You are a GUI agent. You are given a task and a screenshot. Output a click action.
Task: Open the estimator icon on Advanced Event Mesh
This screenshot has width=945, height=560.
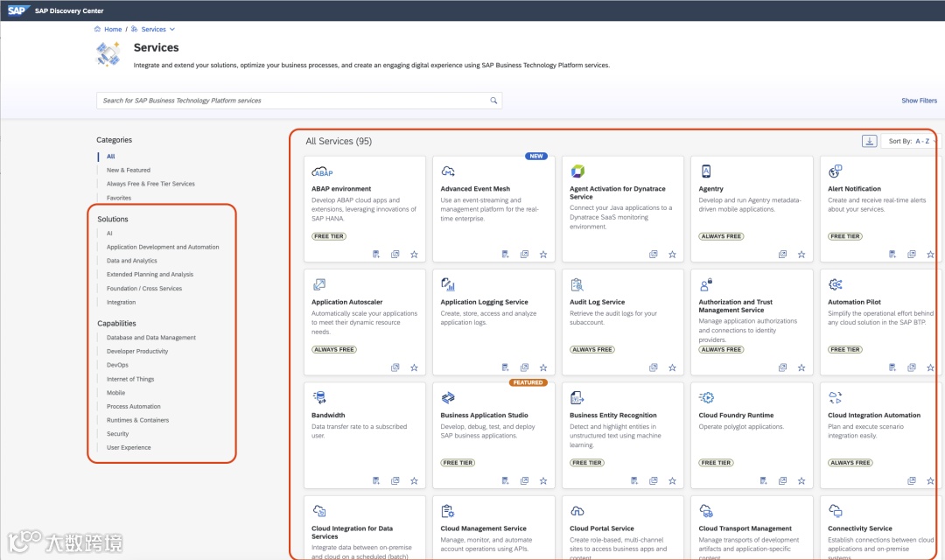point(505,255)
